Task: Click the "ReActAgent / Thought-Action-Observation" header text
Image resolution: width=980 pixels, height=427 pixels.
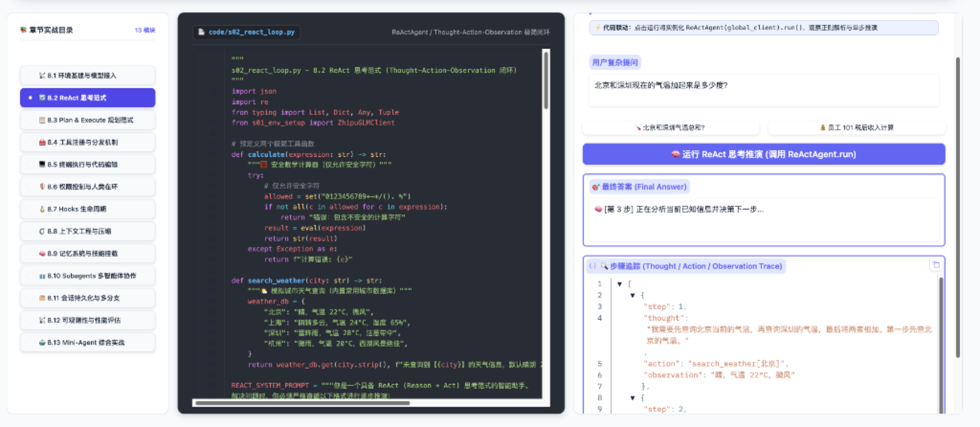Action: (470, 32)
